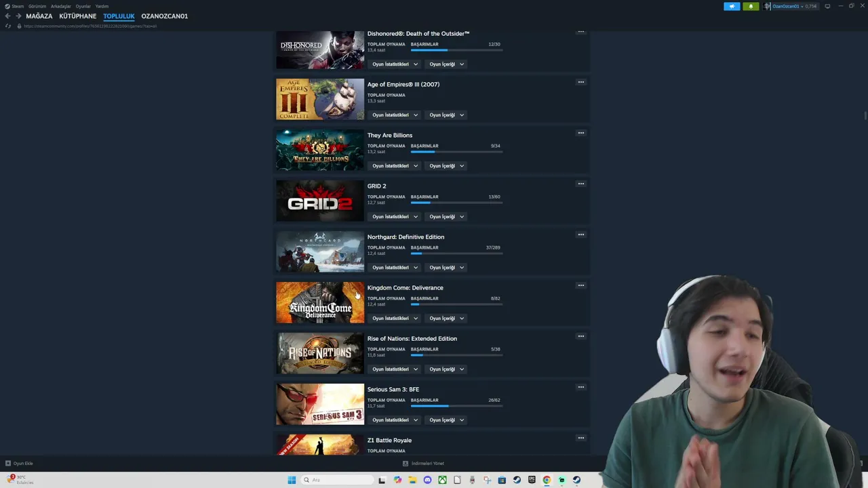Click They Are Billions achievements progress bar
Image resolution: width=868 pixels, height=488 pixels.
(456, 152)
